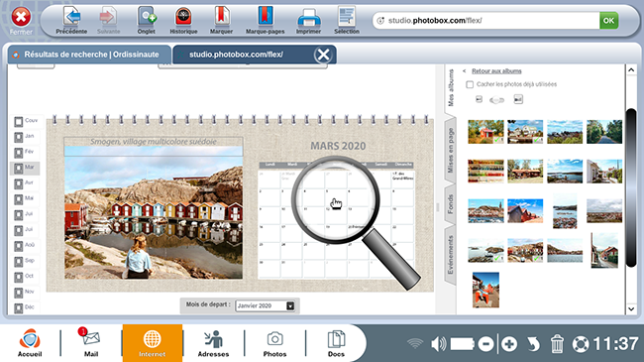Go to Accueil home
644x362 pixels.
[30, 342]
